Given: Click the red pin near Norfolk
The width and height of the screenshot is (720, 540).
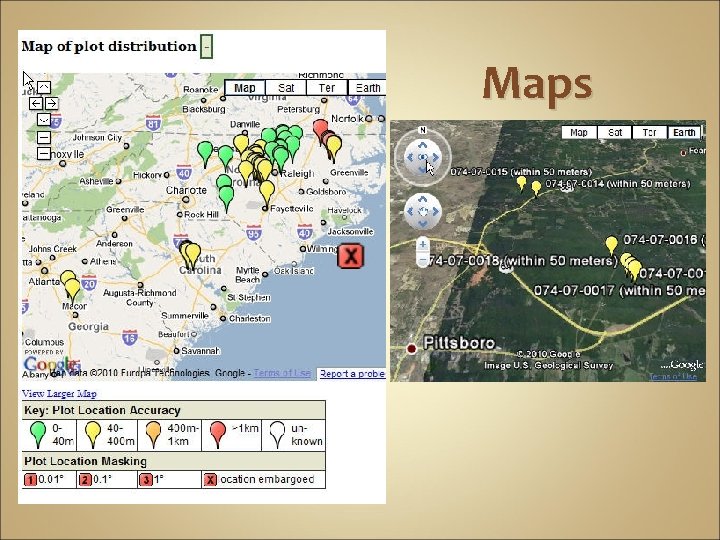Looking at the screenshot, I should click(x=320, y=130).
